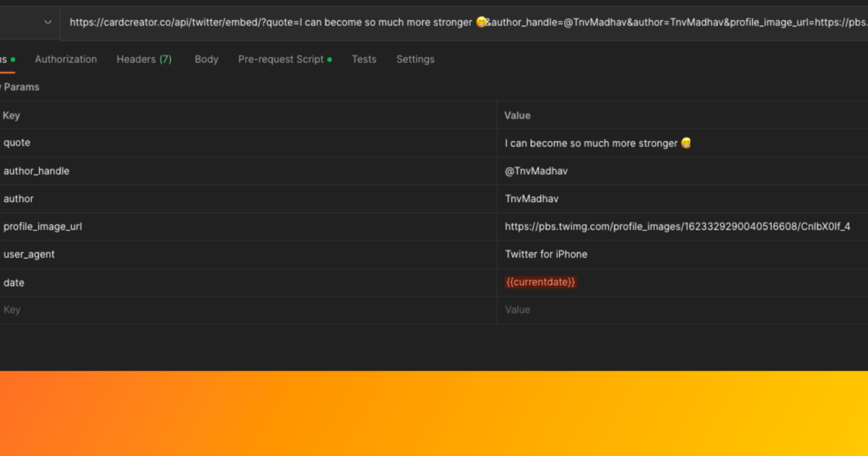This screenshot has height=456, width=868.
Task: Select the user_agent key cell
Action: (29, 254)
